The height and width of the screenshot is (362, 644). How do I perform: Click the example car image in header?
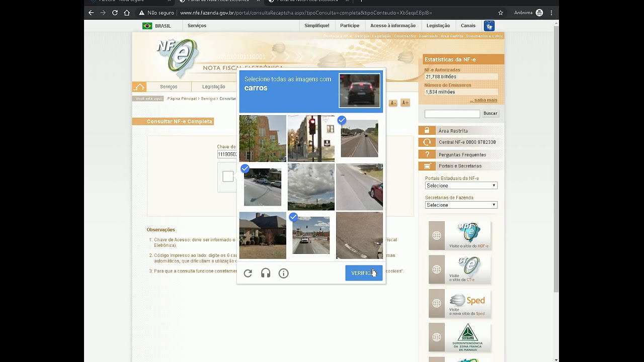coord(359,90)
